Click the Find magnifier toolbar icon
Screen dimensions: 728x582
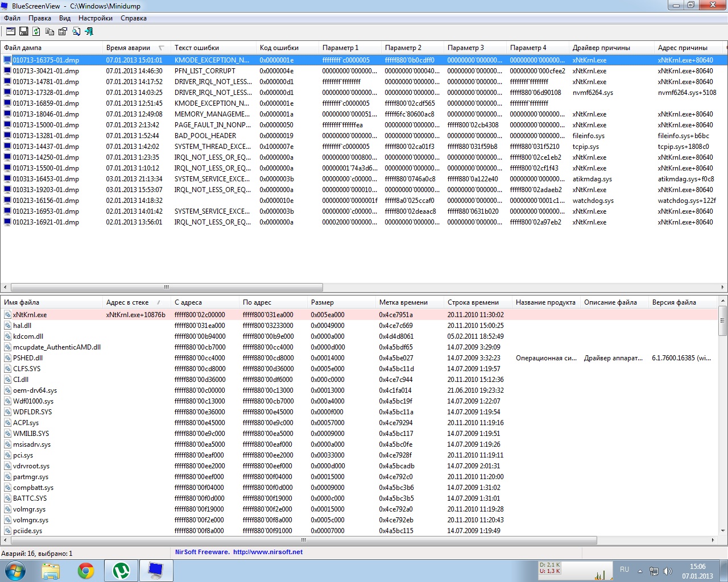pos(76,32)
